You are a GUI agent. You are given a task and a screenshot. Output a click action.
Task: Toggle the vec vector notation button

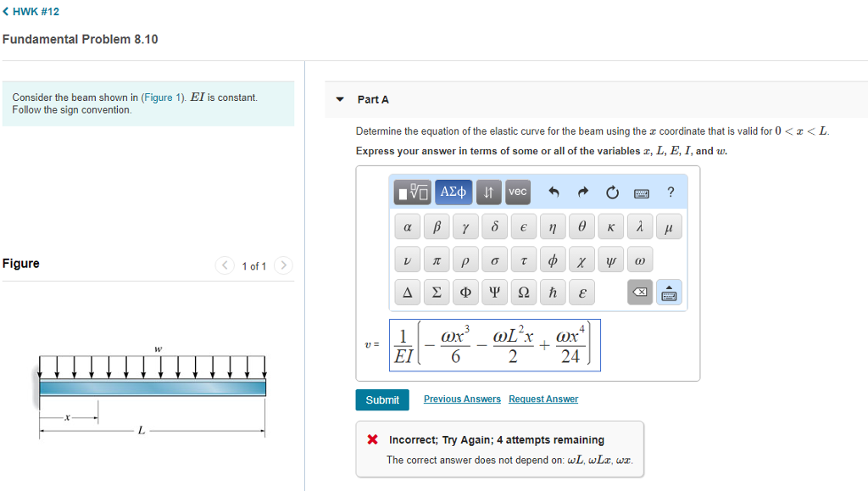(517, 192)
